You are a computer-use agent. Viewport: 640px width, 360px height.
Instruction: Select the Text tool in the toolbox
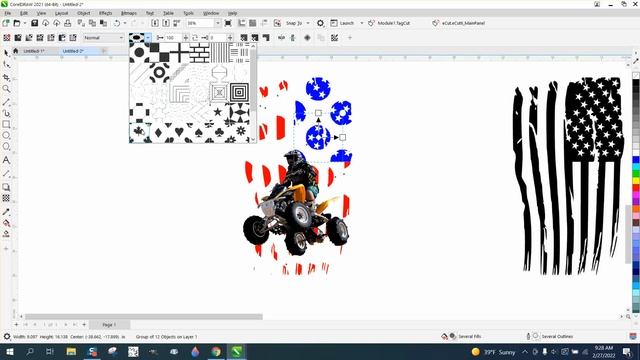[x=6, y=160]
